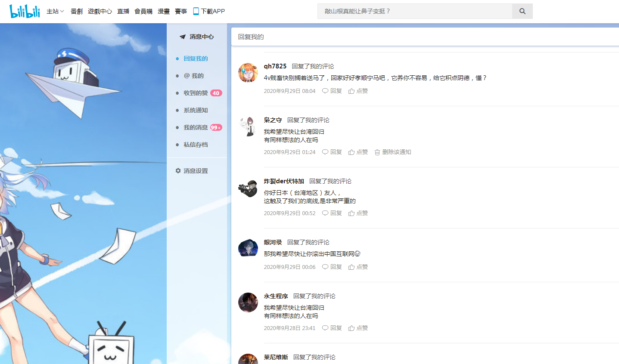Image resolution: width=619 pixels, height=364 pixels.
Task: Expand the 主站 dropdown
Action: pos(55,11)
